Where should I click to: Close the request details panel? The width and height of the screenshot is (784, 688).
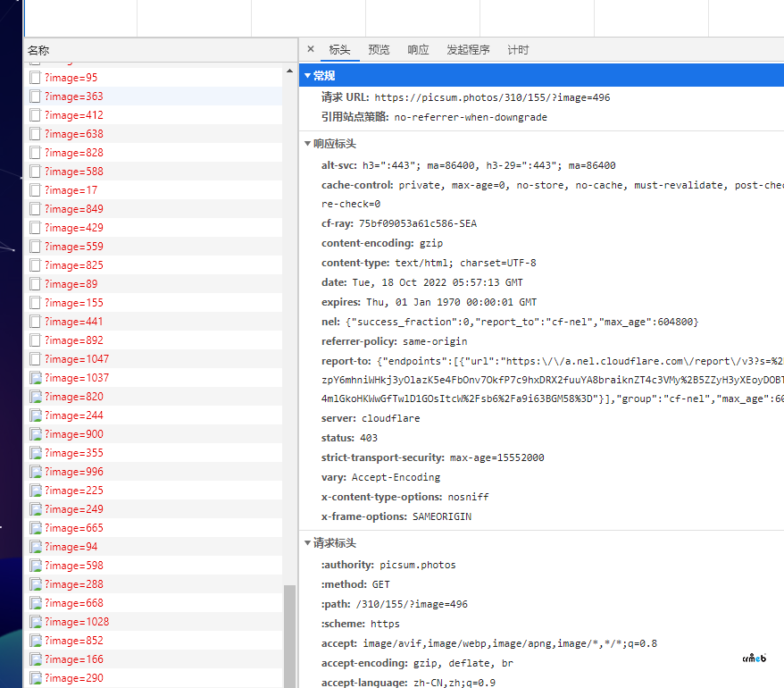point(311,50)
